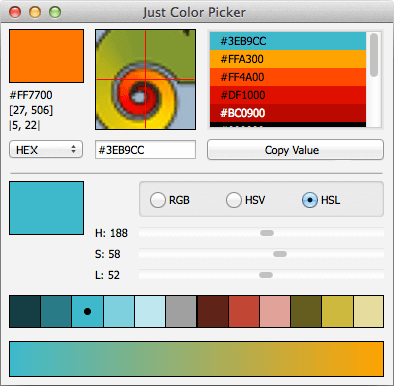394x386 pixels.
Task: Pick the pale cream palette swatch
Action: (368, 311)
